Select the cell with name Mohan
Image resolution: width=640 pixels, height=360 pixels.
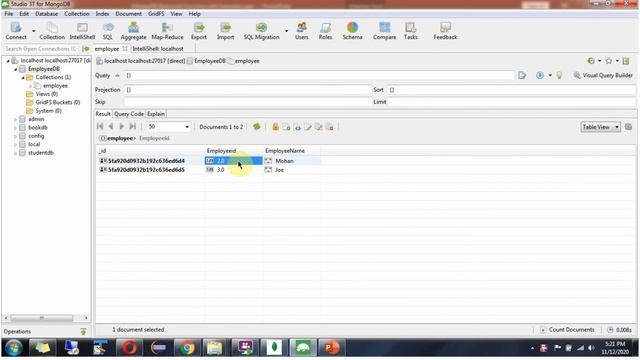pyautogui.click(x=291, y=161)
